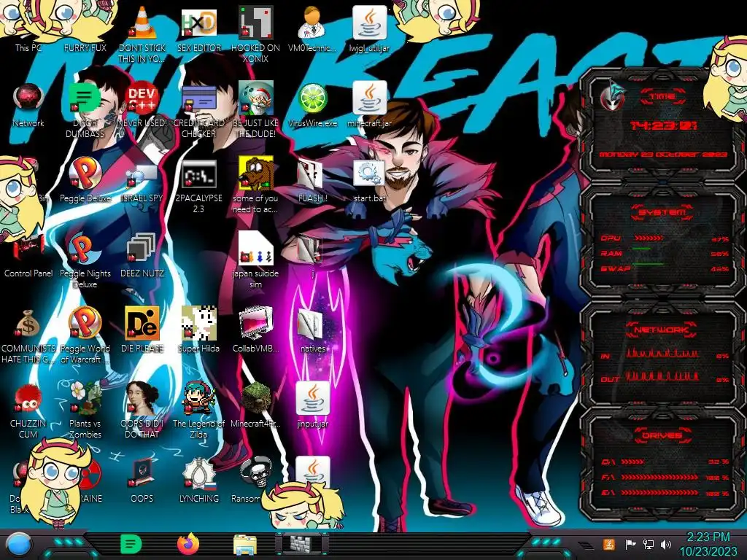Launch Peggle Nights Deluxe shortcut

pyautogui.click(x=85, y=261)
